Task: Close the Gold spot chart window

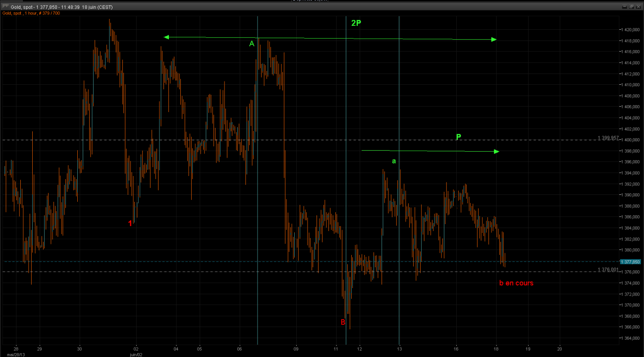Action: point(639,7)
